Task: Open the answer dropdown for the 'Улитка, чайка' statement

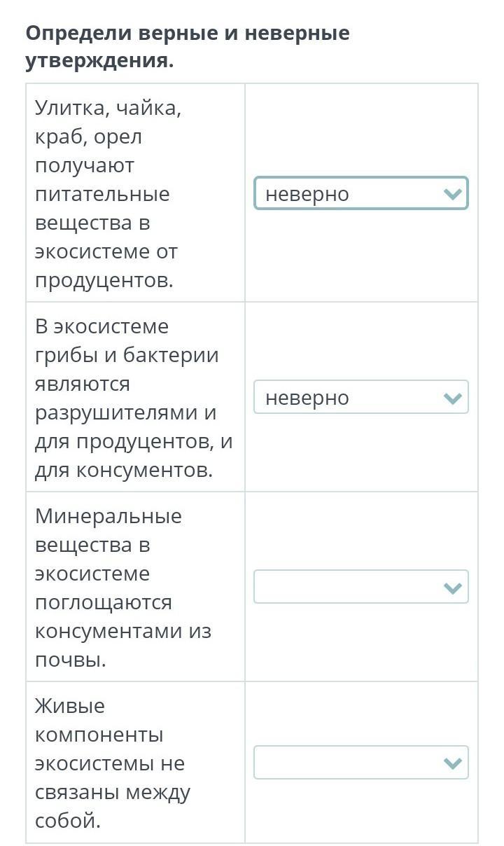Action: pos(360,194)
